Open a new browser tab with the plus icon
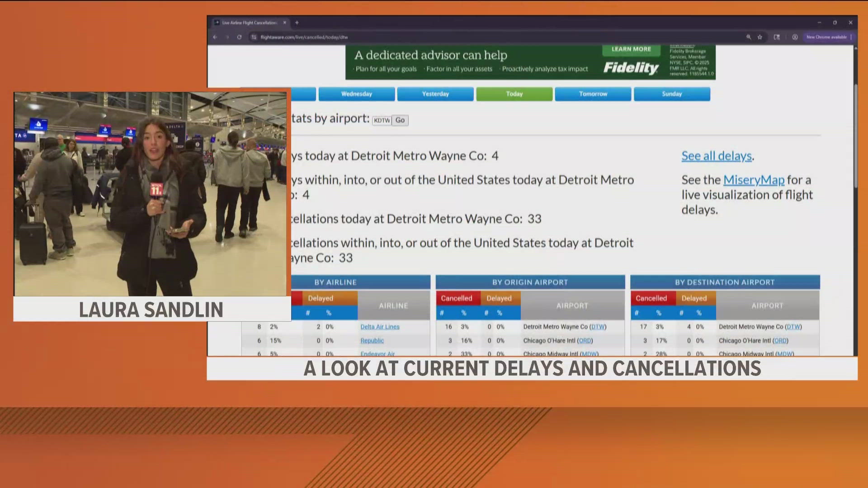The width and height of the screenshot is (868, 488). point(297,23)
